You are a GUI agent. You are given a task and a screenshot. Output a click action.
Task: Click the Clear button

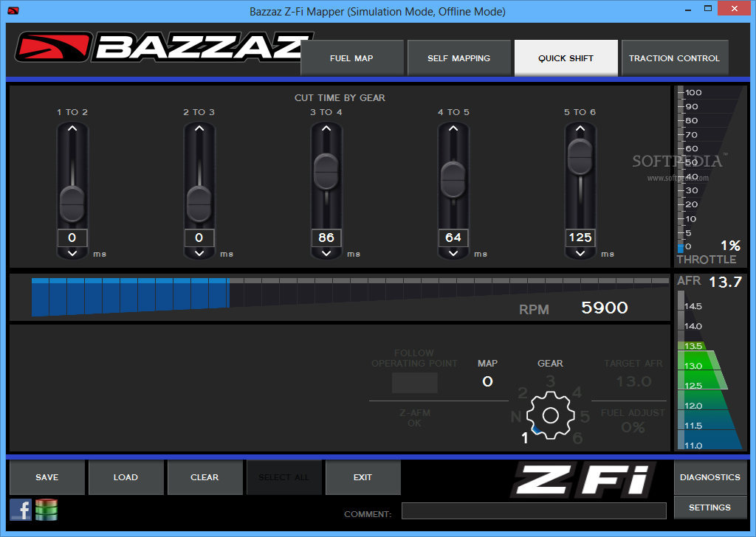click(x=205, y=477)
